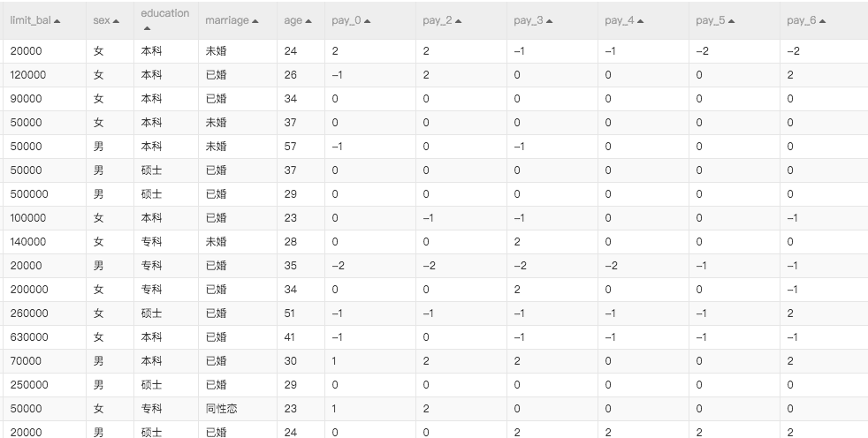This screenshot has width=868, height=438.
Task: Select the limit_bal column header text
Action: 31,20
